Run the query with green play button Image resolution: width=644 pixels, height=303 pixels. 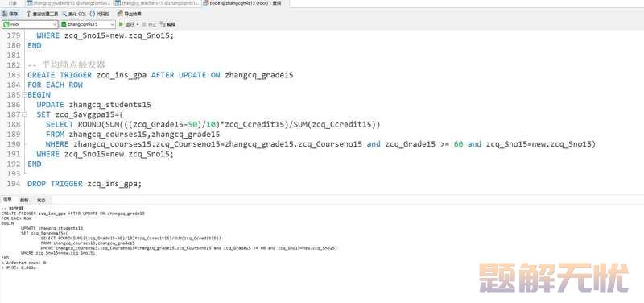[x=127, y=24]
